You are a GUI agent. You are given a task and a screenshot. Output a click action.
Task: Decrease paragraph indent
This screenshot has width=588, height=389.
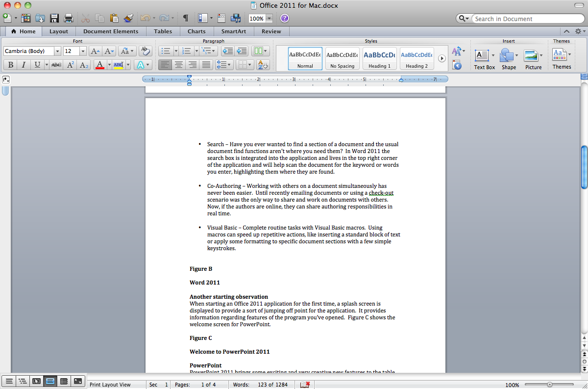click(x=228, y=51)
